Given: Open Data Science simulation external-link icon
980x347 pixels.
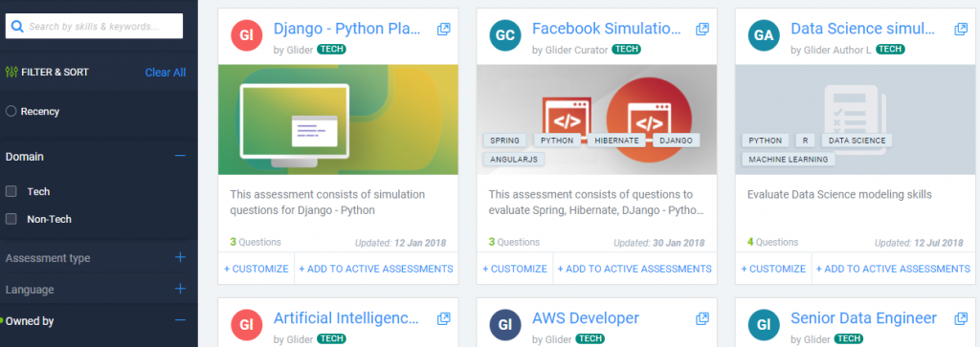Looking at the screenshot, I should coord(961,29).
